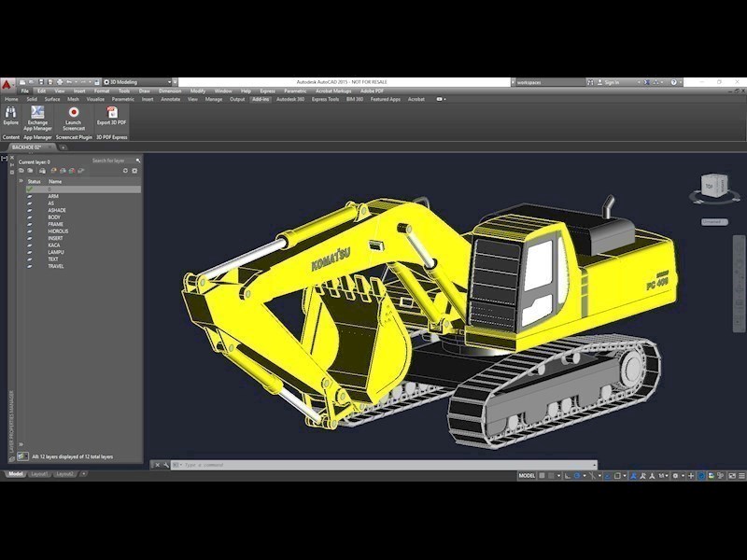Screen dimensions: 747x560
Task: Expand layer filter tree chevron
Action: coord(21,181)
